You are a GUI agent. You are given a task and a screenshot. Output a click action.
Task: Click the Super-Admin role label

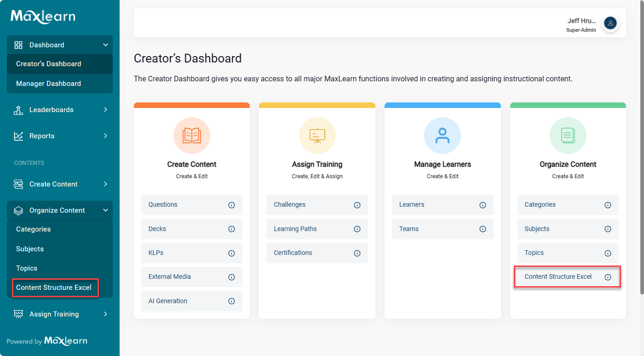tap(581, 30)
